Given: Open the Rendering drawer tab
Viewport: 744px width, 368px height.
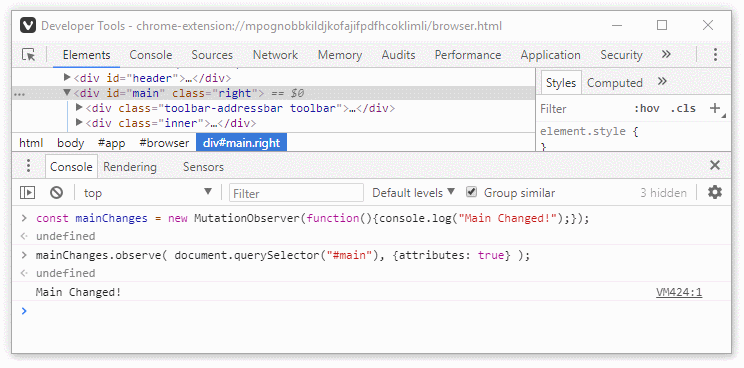Looking at the screenshot, I should click(x=130, y=166).
